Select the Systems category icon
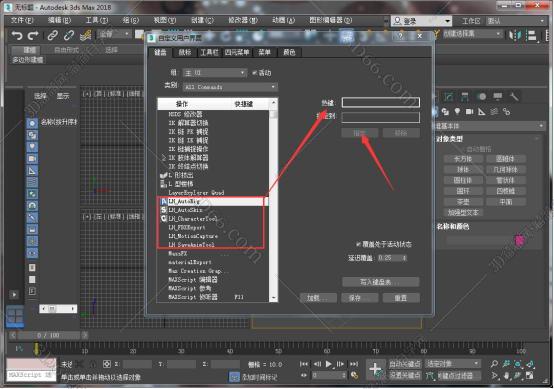This screenshot has height=389, width=554. (x=507, y=112)
